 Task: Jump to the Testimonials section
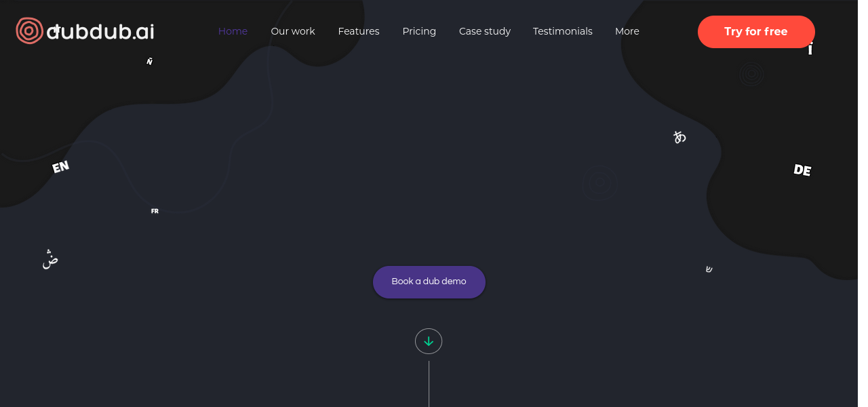pyautogui.click(x=563, y=31)
